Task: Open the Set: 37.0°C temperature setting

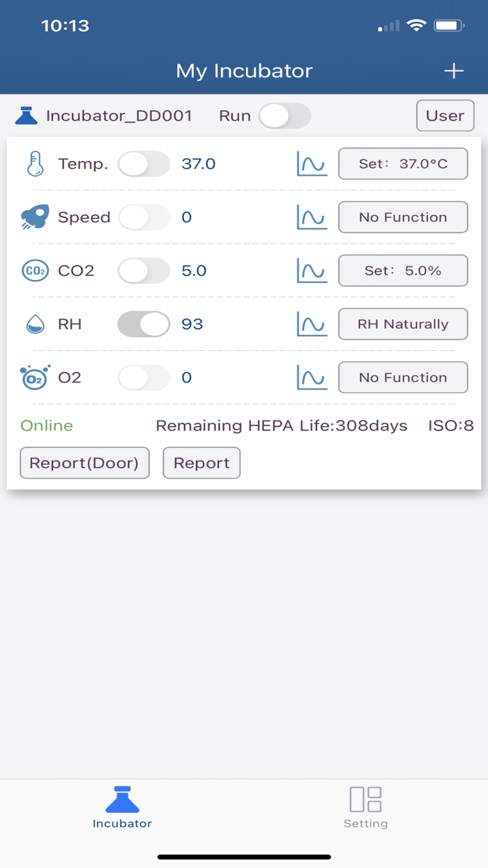Action: click(403, 164)
